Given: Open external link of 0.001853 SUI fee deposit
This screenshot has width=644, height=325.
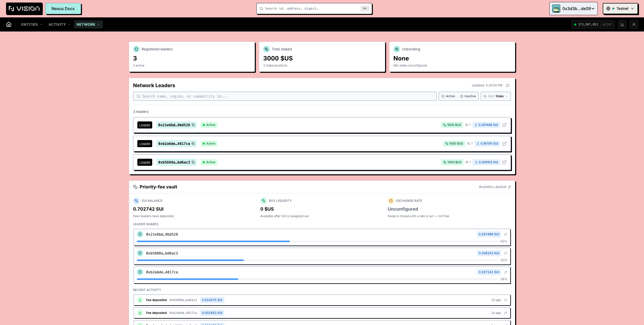Looking at the screenshot, I should coord(506,313).
